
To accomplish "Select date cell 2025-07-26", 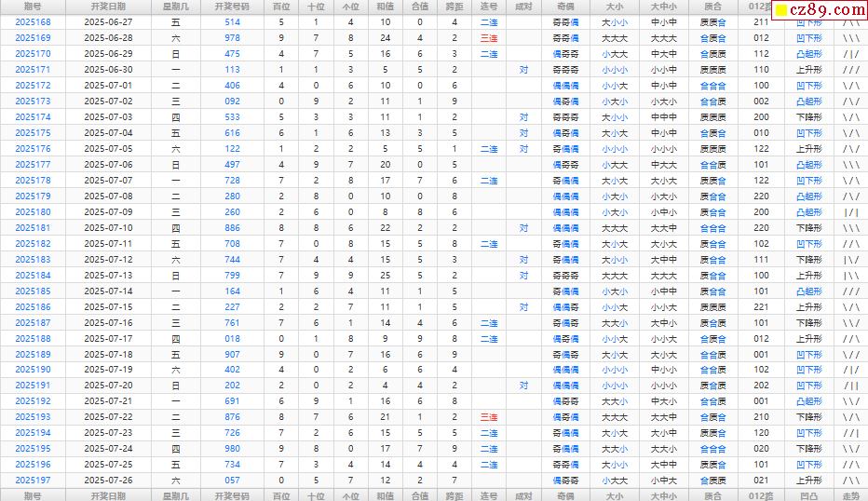I will 108,481.
